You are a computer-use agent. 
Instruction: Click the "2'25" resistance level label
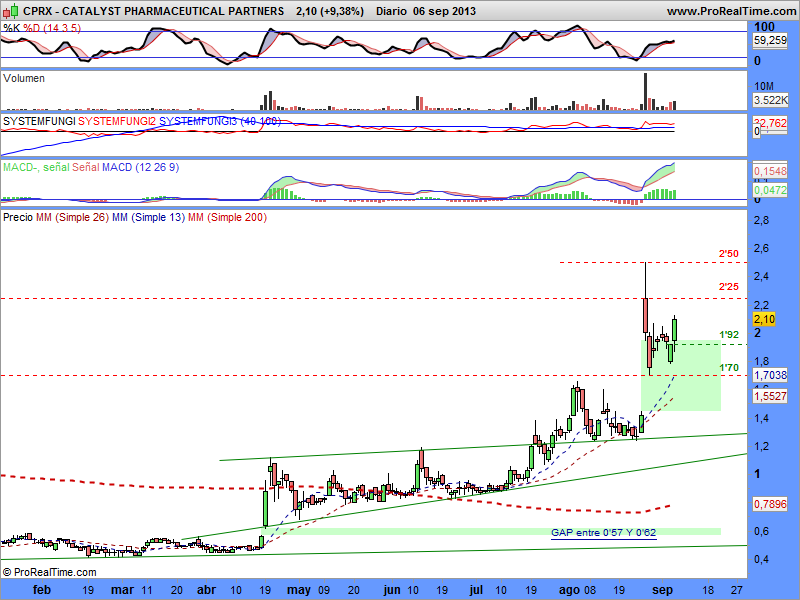tap(729, 287)
